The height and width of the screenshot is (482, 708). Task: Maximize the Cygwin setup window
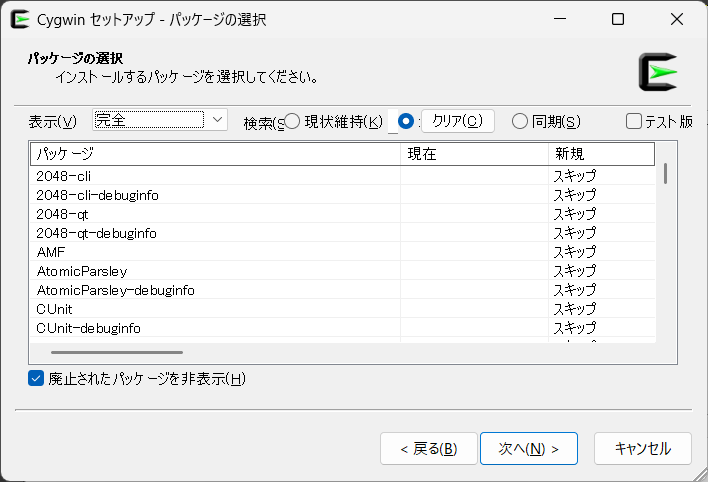618,19
